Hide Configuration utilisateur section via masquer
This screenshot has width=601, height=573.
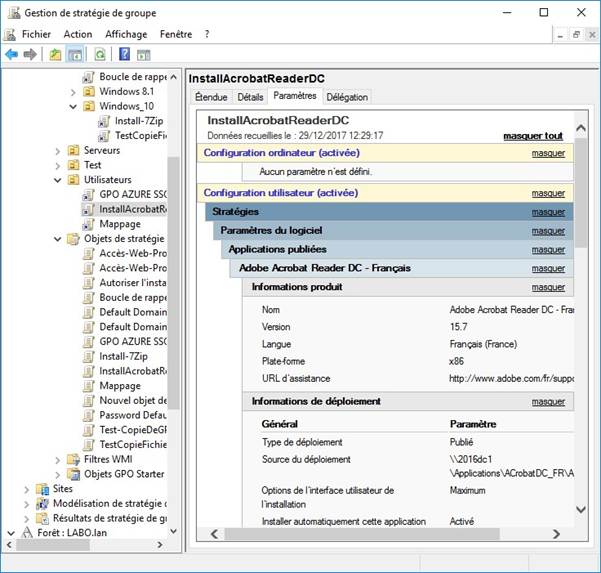point(548,194)
